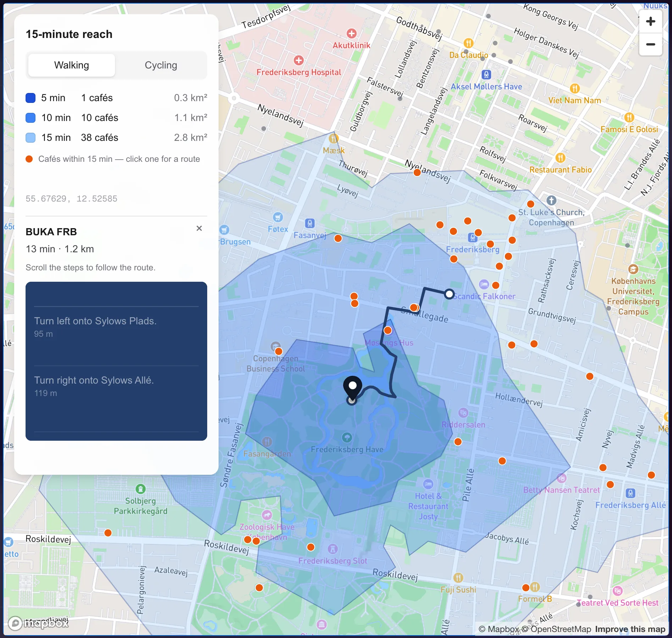Click the Frederiksberg Hospital icon
The width and height of the screenshot is (672, 638).
point(299,60)
